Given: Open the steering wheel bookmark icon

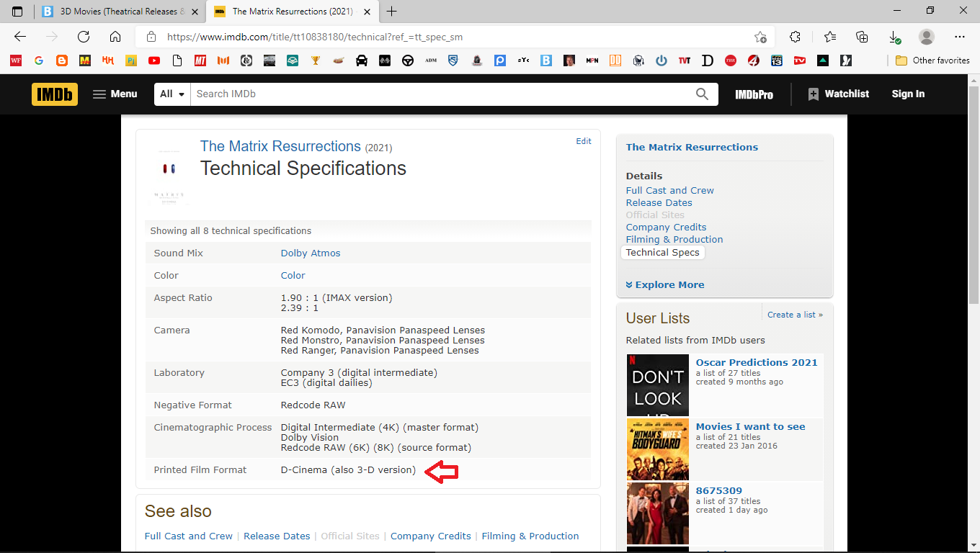Looking at the screenshot, I should point(408,60).
